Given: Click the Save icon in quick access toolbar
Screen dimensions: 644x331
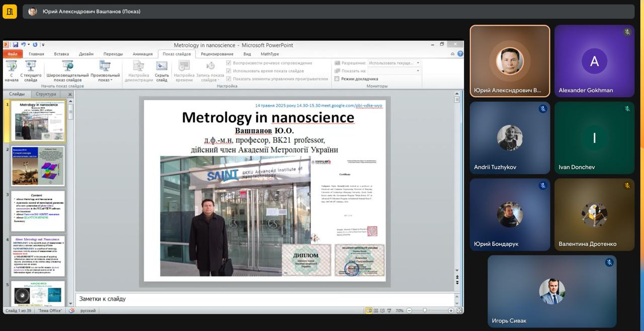Looking at the screenshot, I should [16, 45].
